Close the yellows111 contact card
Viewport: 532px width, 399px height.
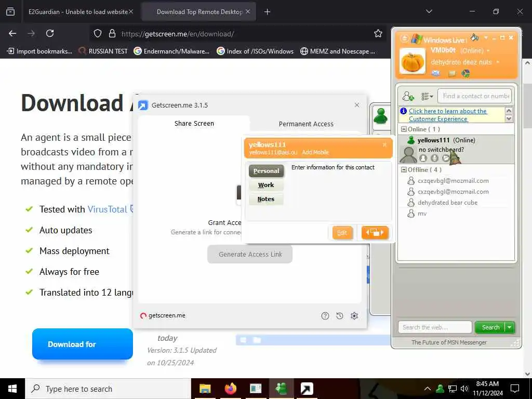[x=384, y=144]
